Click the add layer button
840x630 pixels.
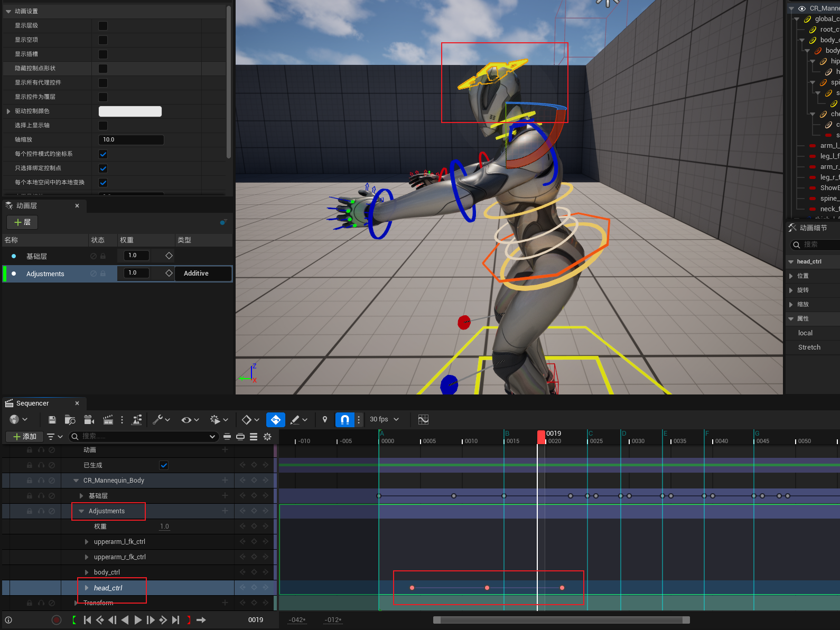pos(22,222)
